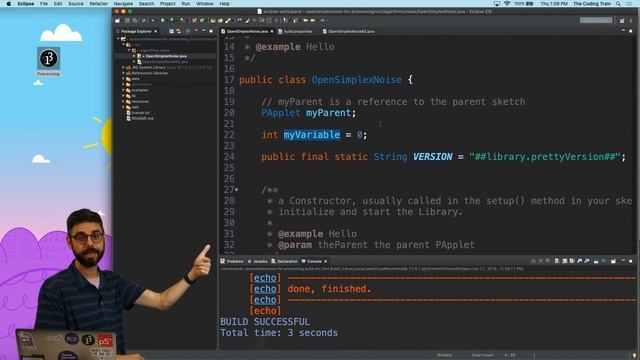The image size is (640, 360).
Task: Click OpenSimplexNoise class name on line 17
Action: pos(357,80)
